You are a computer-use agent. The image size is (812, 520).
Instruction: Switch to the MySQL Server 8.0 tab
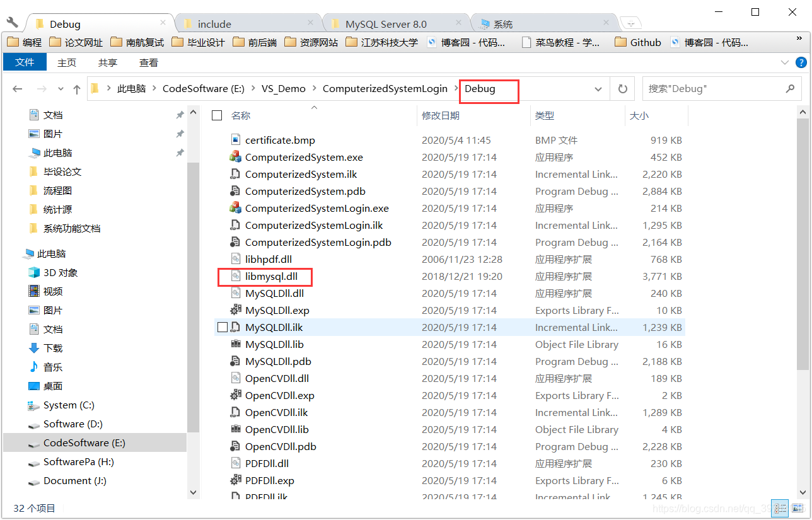397,24
